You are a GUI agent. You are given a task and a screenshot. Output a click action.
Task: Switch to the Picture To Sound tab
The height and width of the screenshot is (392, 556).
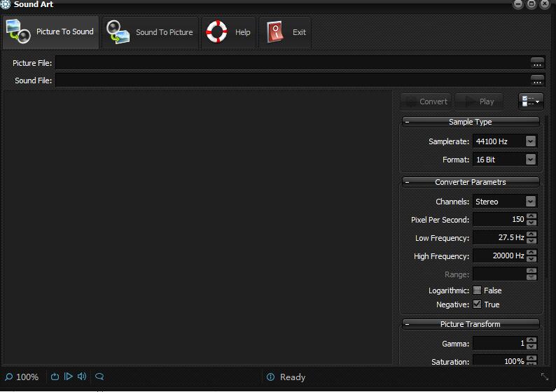coord(50,32)
